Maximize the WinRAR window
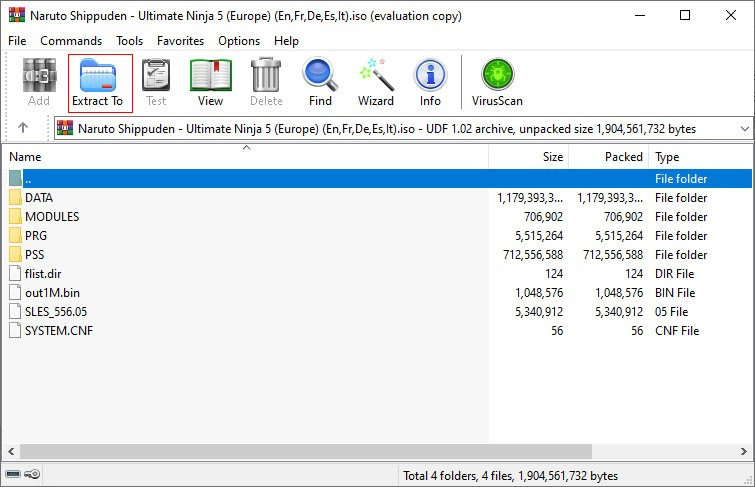The height and width of the screenshot is (487, 755). click(685, 15)
